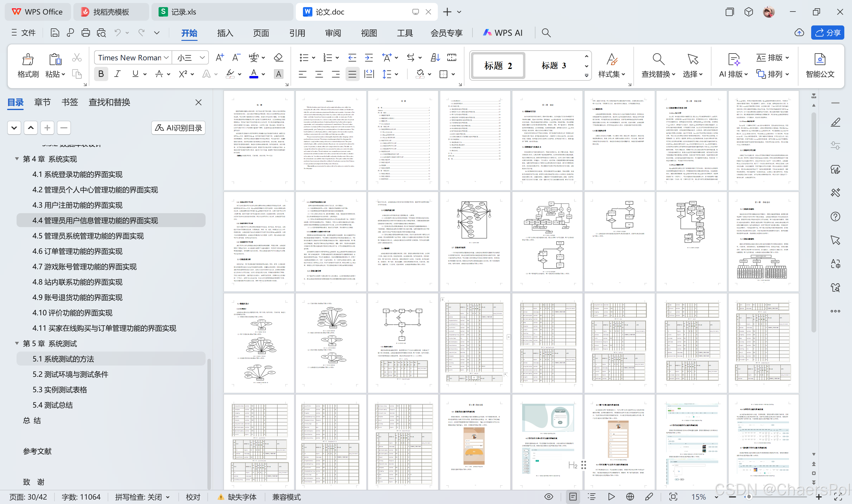The image size is (852, 504).
Task: Click the cloud sync icon near Share
Action: (799, 33)
